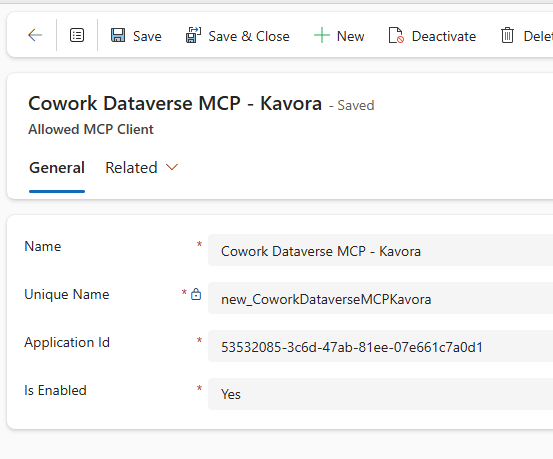553x459 pixels.
Task: Click the green plus New icon
Action: tap(322, 35)
